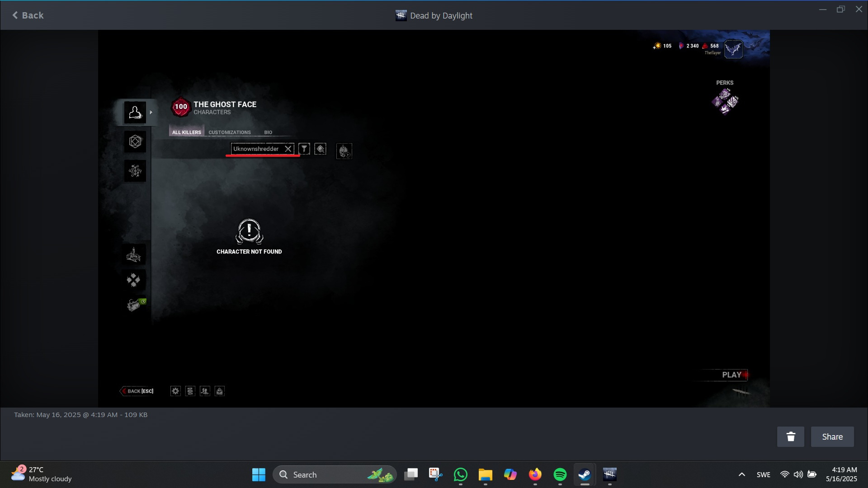Image resolution: width=868 pixels, height=488 pixels.
Task: Click the four-diamonds sidebar icon
Action: click(134, 280)
